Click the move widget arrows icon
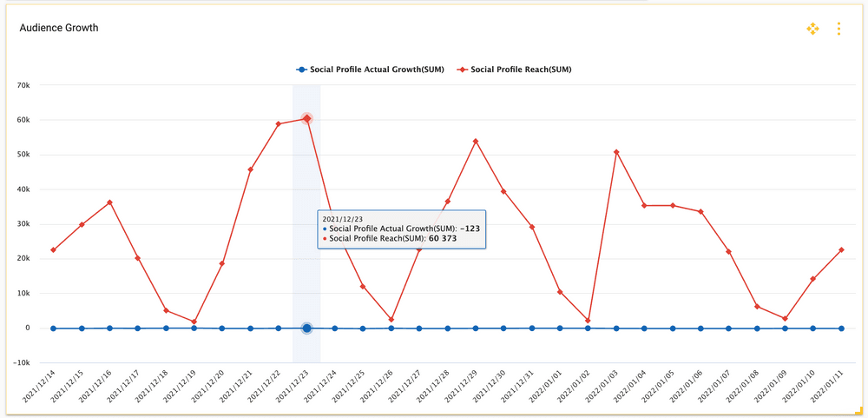Image resolution: width=868 pixels, height=418 pixels. [x=812, y=29]
